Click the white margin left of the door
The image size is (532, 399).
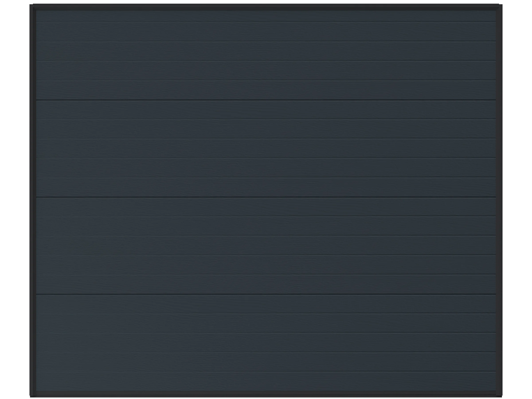(x=14, y=200)
